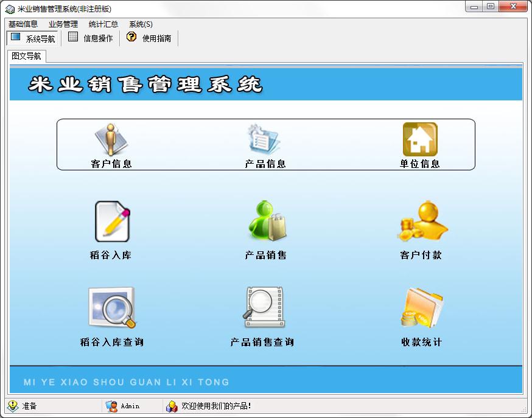Select the 信息操作 toolbar button
Image resolution: width=532 pixels, height=418 pixels.
90,37
